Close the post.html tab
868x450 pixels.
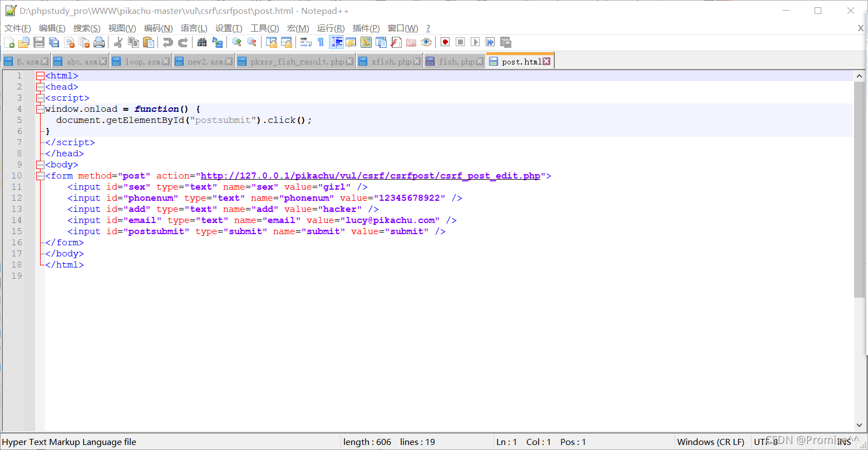pyautogui.click(x=546, y=62)
